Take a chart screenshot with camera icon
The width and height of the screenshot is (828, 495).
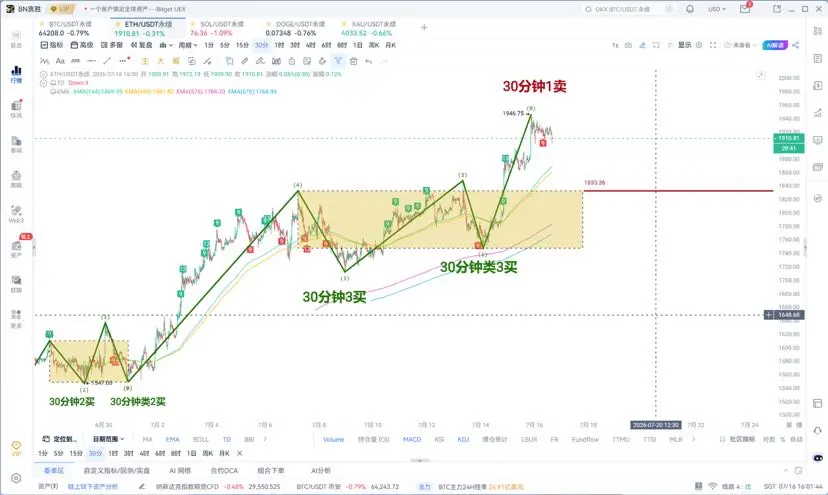tap(628, 45)
